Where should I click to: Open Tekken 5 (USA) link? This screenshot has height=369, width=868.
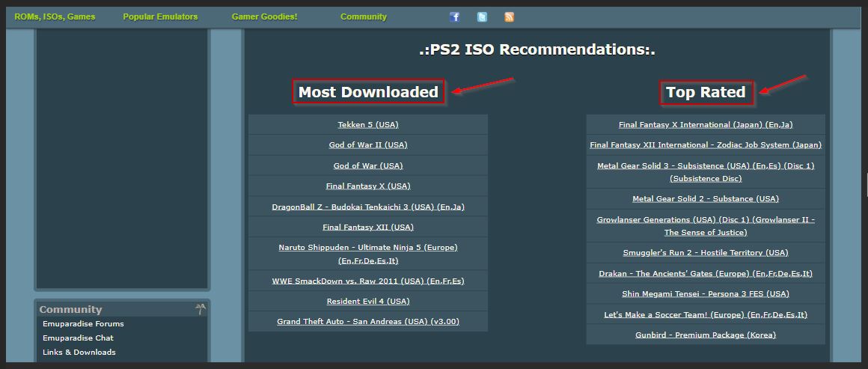[368, 125]
